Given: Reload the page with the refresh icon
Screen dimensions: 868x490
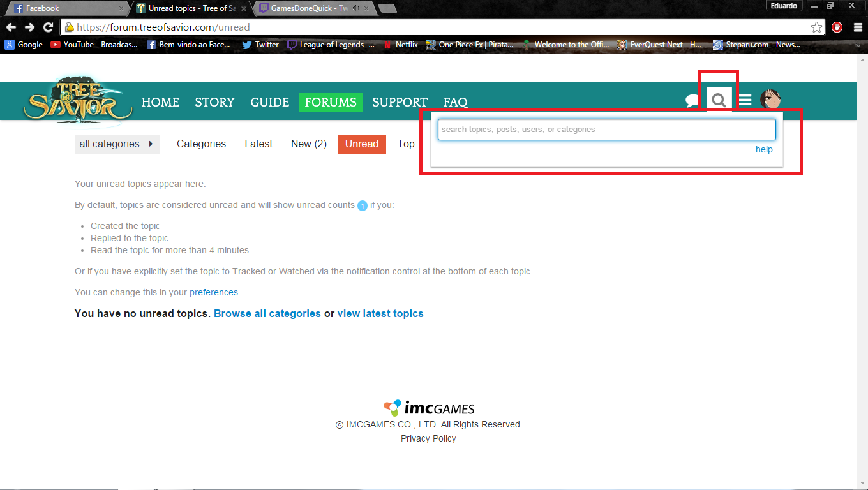Looking at the screenshot, I should (48, 27).
